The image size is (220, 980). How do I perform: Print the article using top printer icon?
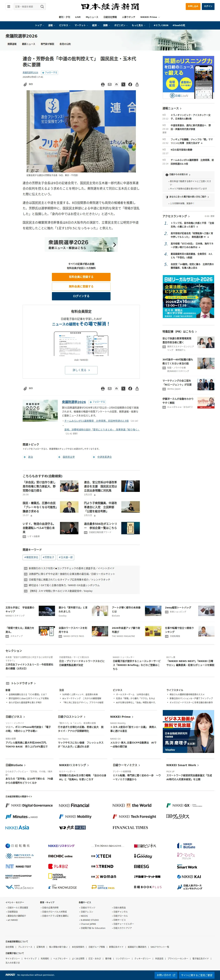point(103,84)
